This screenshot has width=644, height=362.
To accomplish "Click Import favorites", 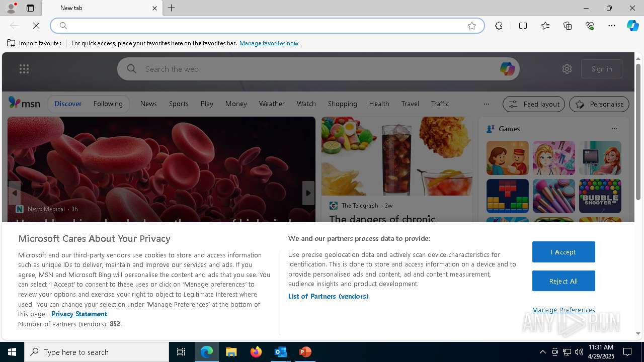I will point(34,43).
